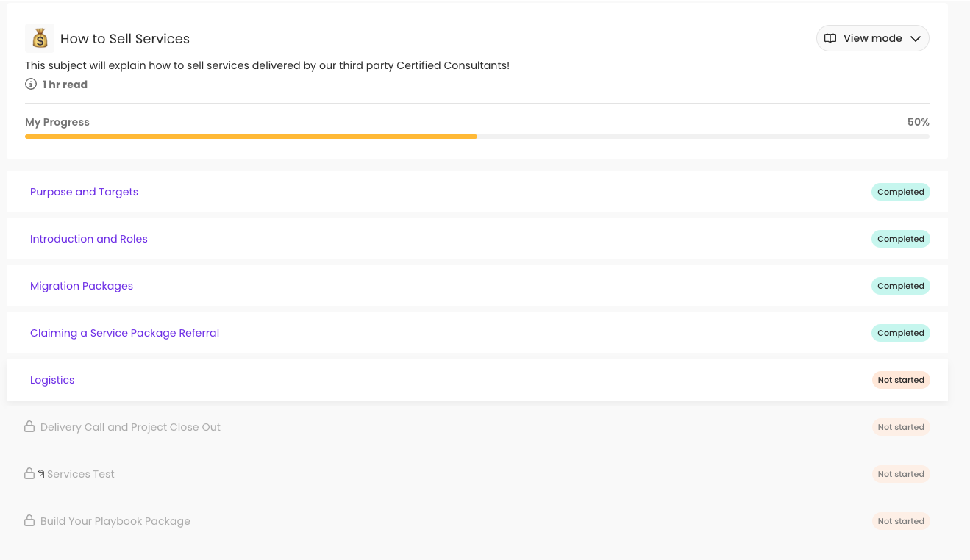Click the How to Sell Services title
The width and height of the screenshot is (970, 560).
tap(125, 39)
